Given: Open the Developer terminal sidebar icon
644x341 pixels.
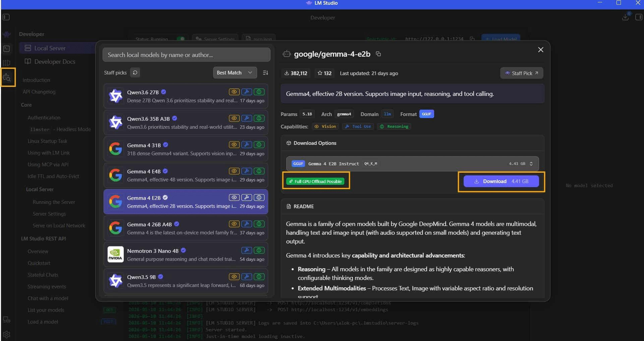Looking at the screenshot, I should (7, 49).
